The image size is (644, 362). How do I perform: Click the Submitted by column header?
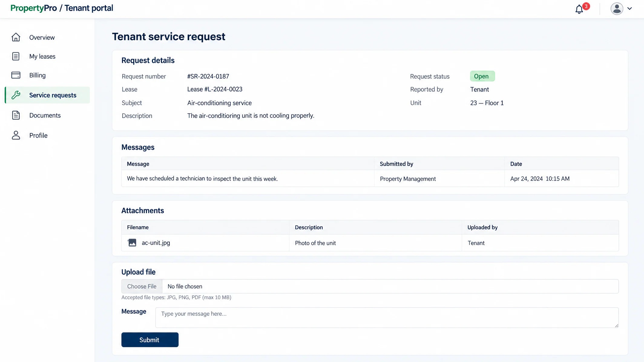pos(396,164)
